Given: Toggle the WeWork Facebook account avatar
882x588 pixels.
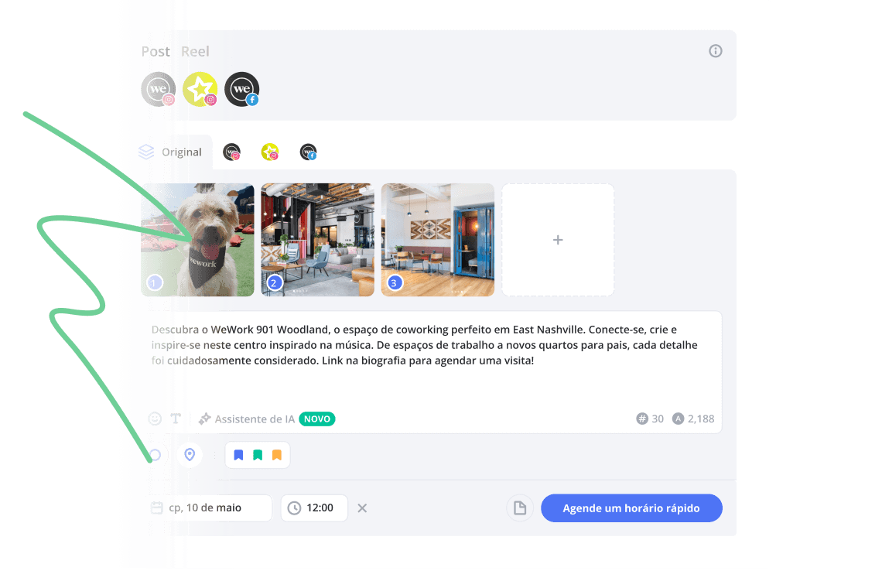Looking at the screenshot, I should pyautogui.click(x=241, y=89).
